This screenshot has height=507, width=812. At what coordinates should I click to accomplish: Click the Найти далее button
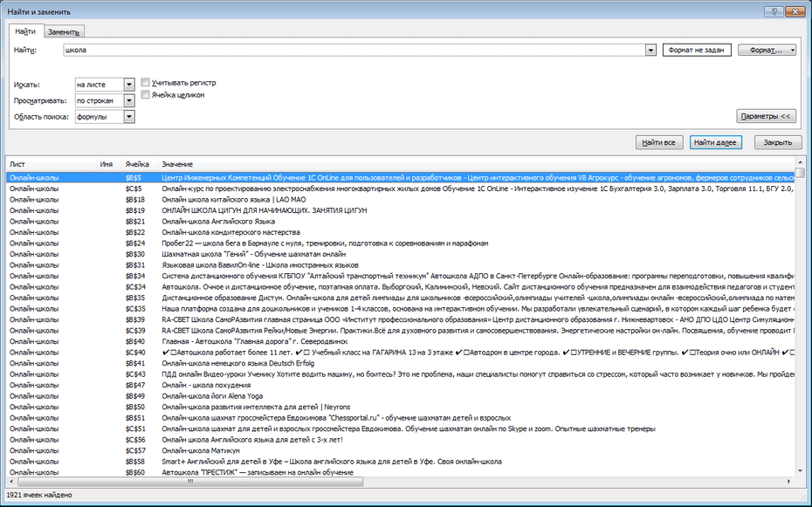click(716, 142)
